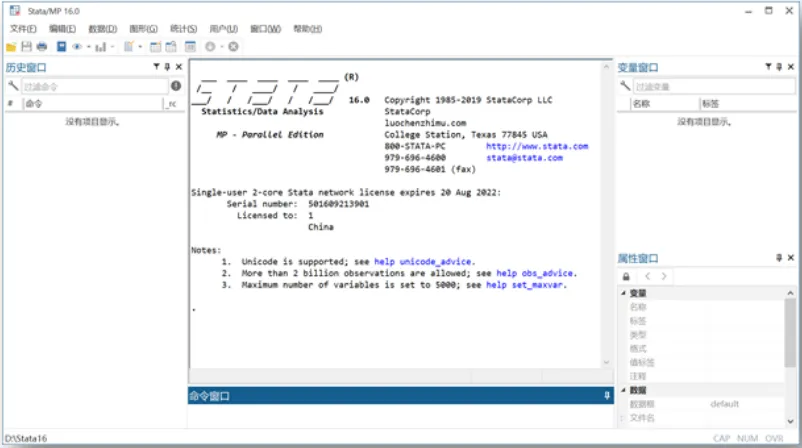Image resolution: width=802 pixels, height=448 pixels.
Task: Click the 过滤命令 filter input field
Action: point(95,86)
